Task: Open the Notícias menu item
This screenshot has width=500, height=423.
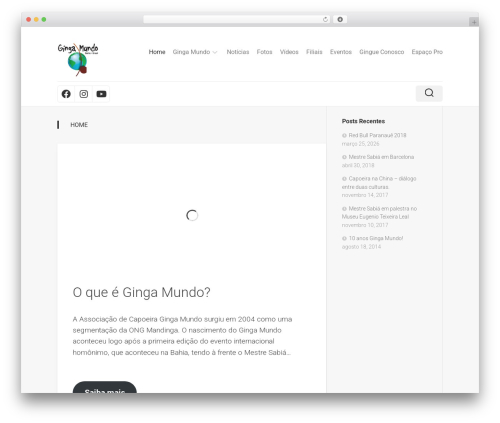Action: 238,52
